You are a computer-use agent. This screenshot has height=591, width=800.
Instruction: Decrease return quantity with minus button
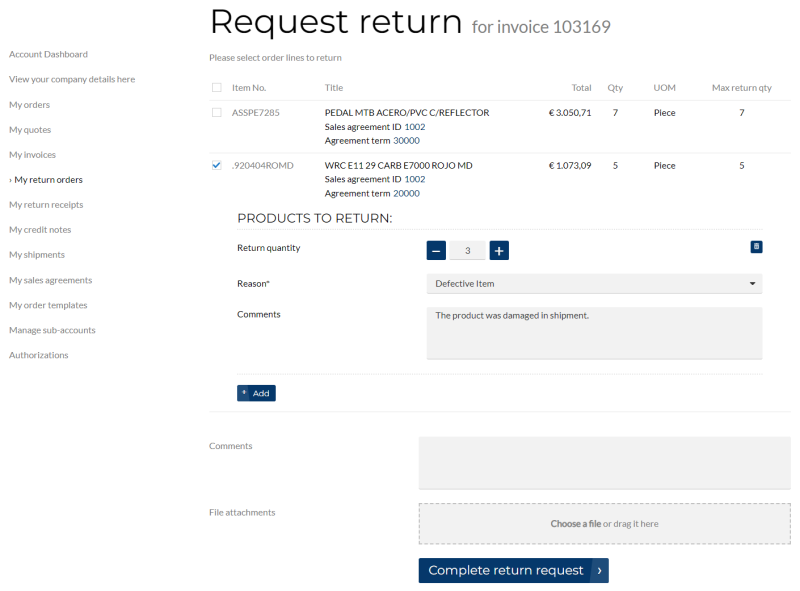tap(436, 250)
